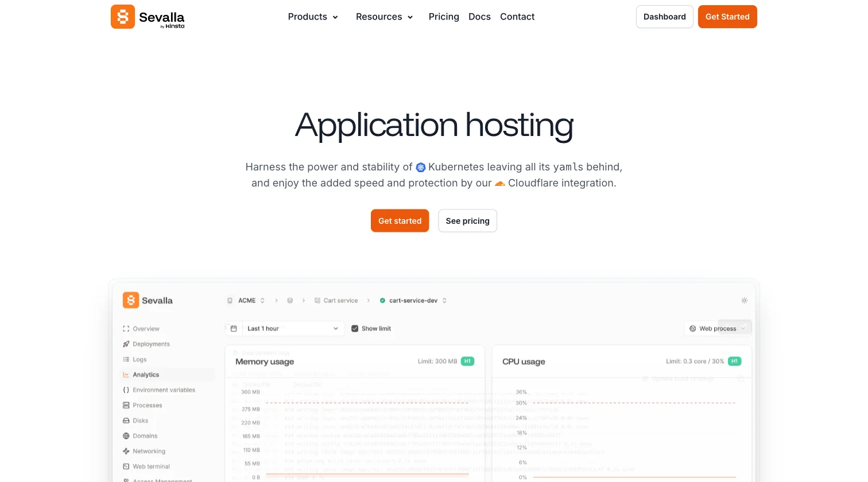Image resolution: width=868 pixels, height=482 pixels.
Task: Open the Disks icon in the sidebar
Action: click(x=126, y=421)
